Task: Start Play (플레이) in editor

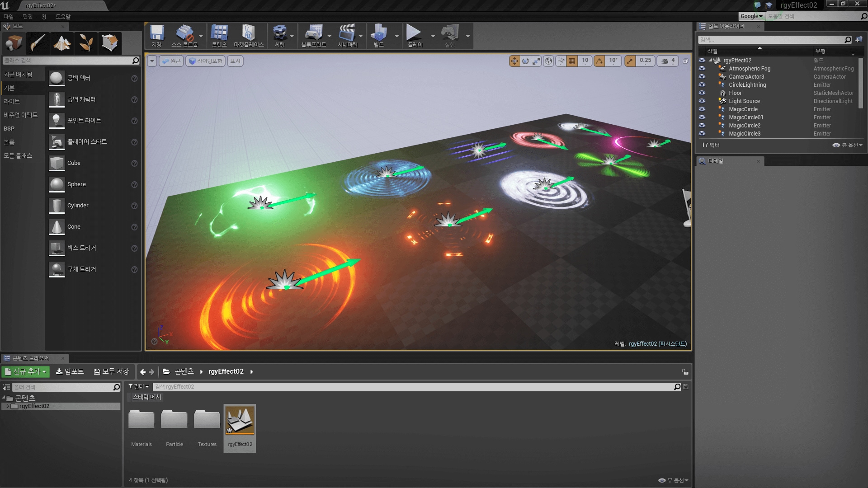Action: 415,36
